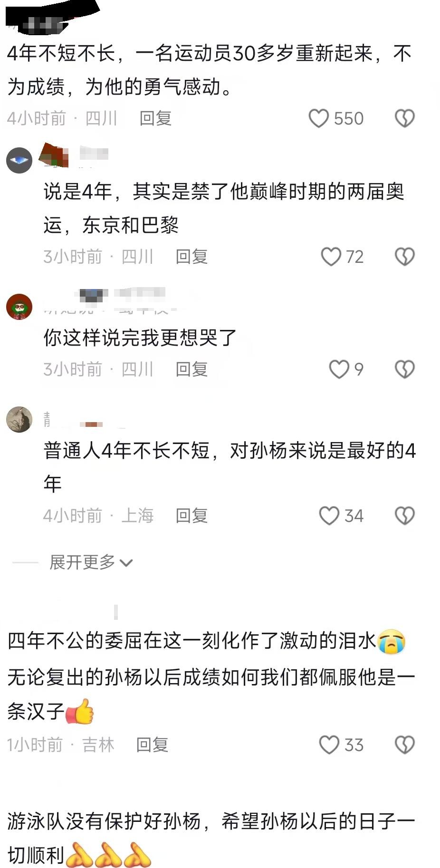Open the green cartoon avatar profile
Image resolution: width=440 pixels, height=868 pixels.
point(19,307)
